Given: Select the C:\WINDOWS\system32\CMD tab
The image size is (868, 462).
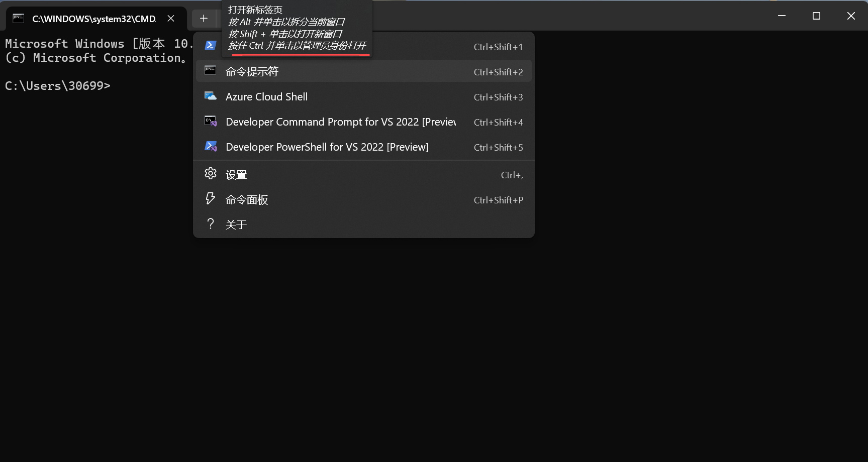Looking at the screenshot, I should point(97,19).
